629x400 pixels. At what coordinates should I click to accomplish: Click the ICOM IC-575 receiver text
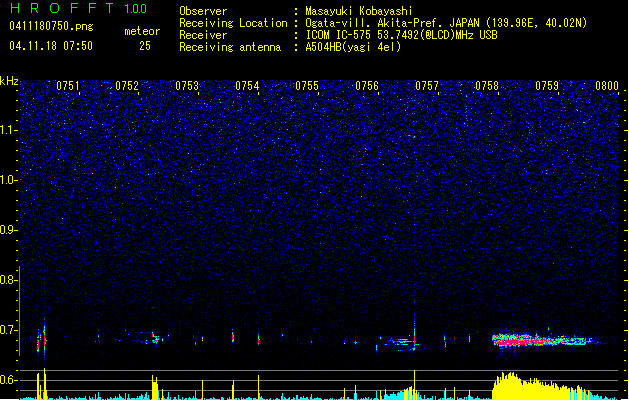tap(402, 35)
